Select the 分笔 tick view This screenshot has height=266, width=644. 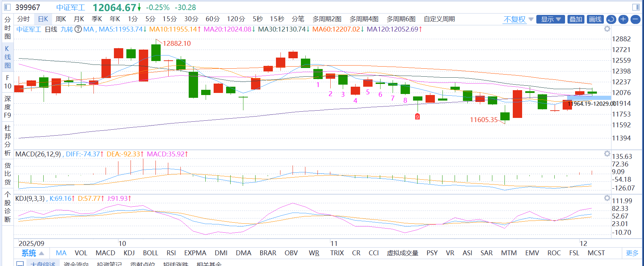point(298,19)
